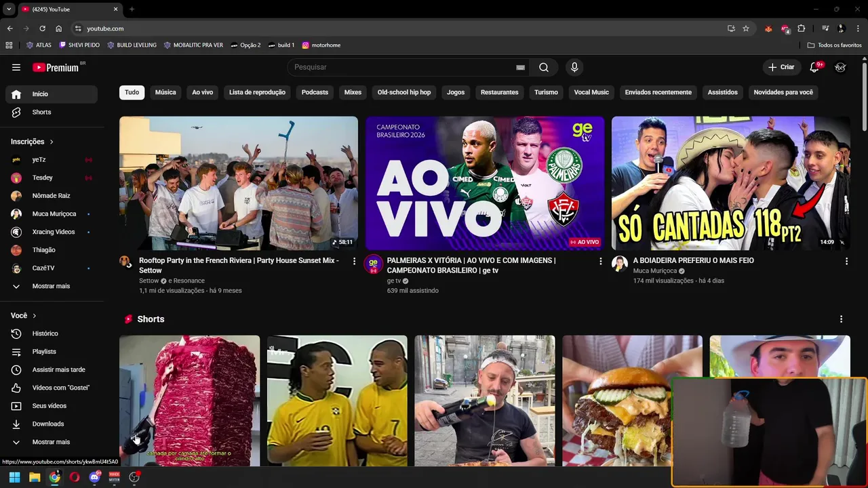Open a new browser tab
The image size is (868, 488).
(132, 9)
